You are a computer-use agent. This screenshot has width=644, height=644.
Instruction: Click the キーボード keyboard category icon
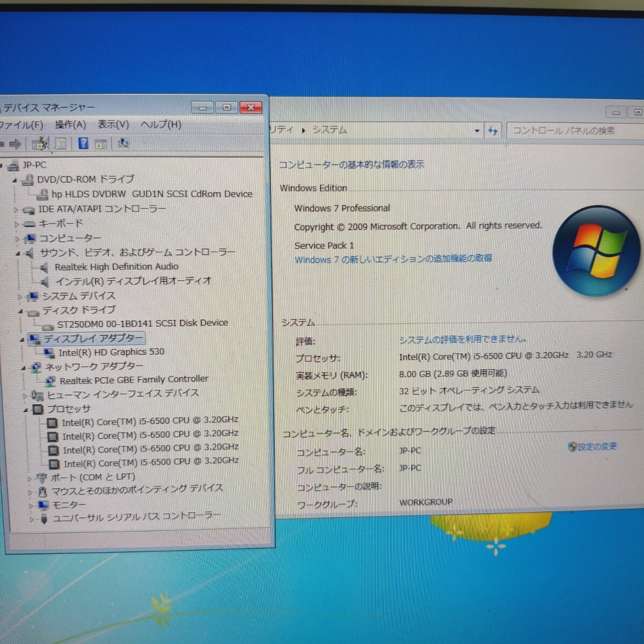pos(30,224)
